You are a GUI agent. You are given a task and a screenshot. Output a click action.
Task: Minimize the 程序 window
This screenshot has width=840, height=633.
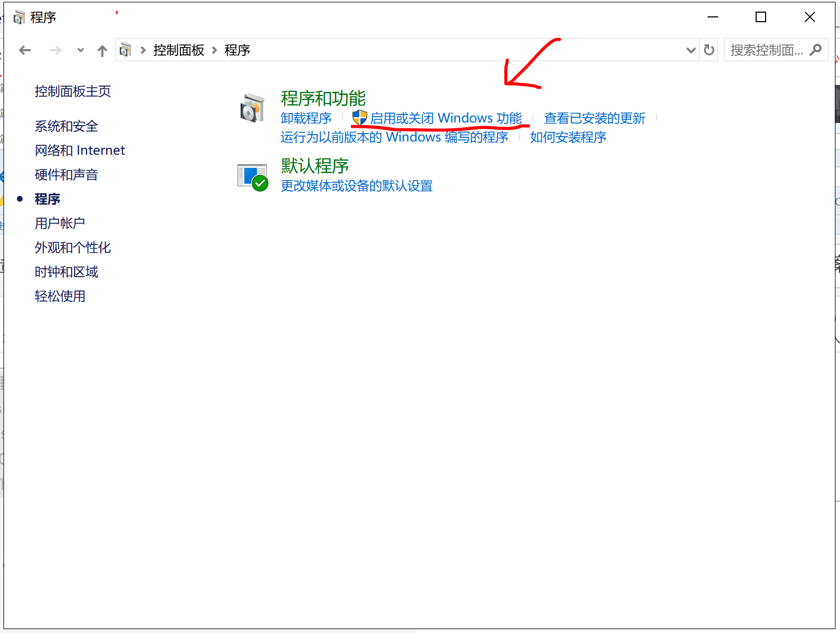point(713,17)
